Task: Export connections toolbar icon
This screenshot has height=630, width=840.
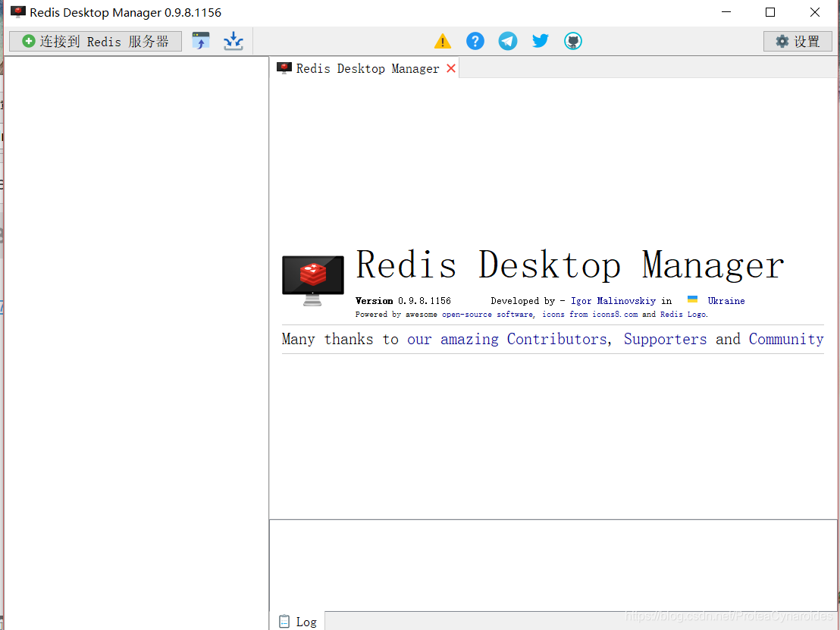Action: (x=234, y=41)
